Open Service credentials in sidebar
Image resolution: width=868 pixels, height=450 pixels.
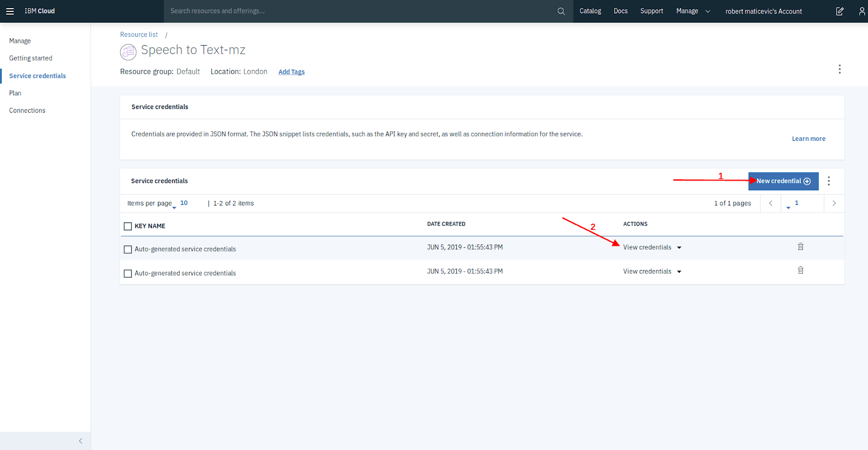pyautogui.click(x=37, y=76)
